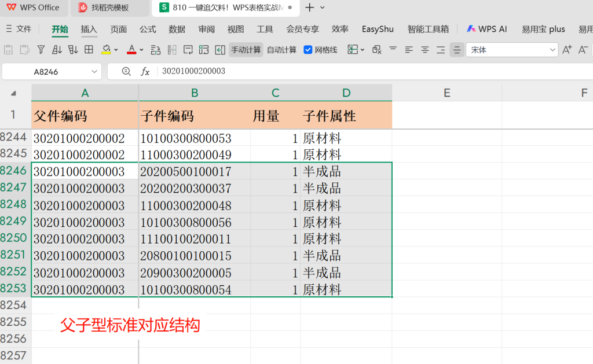
Task: Select the 插入 ribbon tab
Action: click(x=89, y=30)
